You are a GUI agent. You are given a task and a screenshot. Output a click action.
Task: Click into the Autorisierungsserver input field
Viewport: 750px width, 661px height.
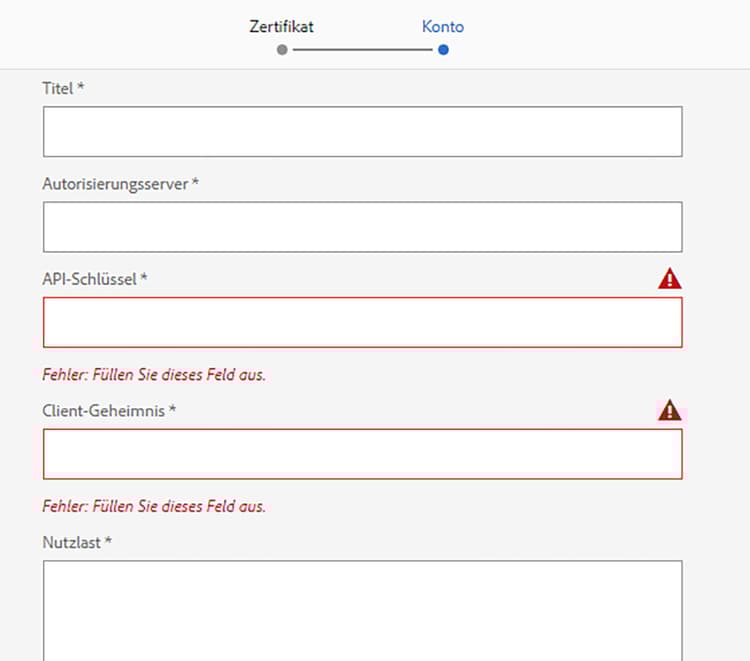(362, 227)
